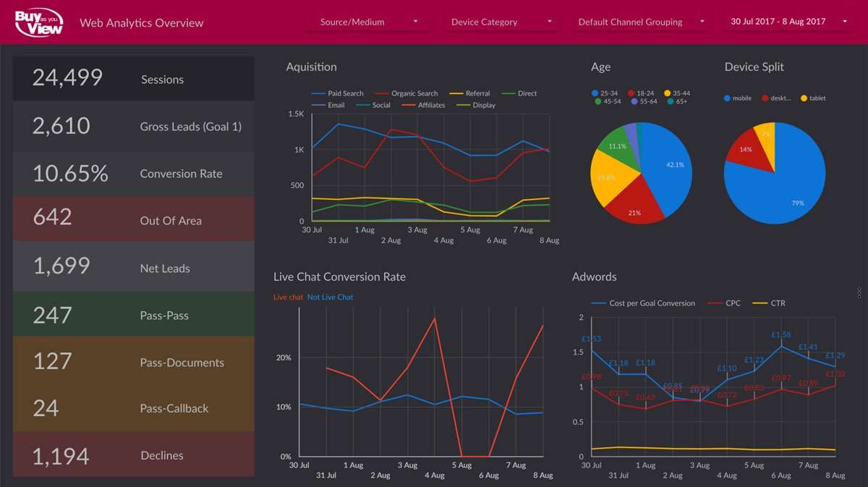The height and width of the screenshot is (487, 868).
Task: Select the 25-34 age legend dot
Action: pyautogui.click(x=595, y=93)
